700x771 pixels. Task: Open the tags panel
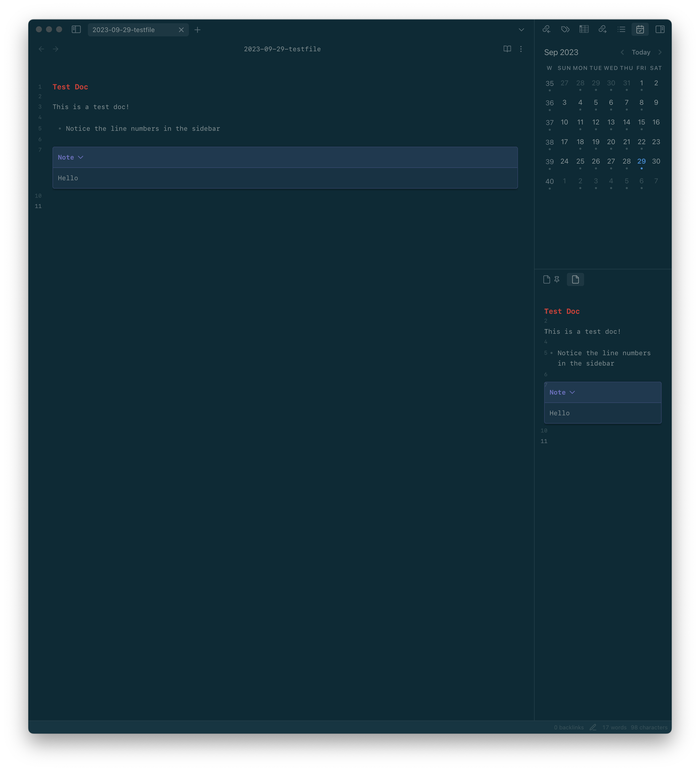[x=565, y=29]
